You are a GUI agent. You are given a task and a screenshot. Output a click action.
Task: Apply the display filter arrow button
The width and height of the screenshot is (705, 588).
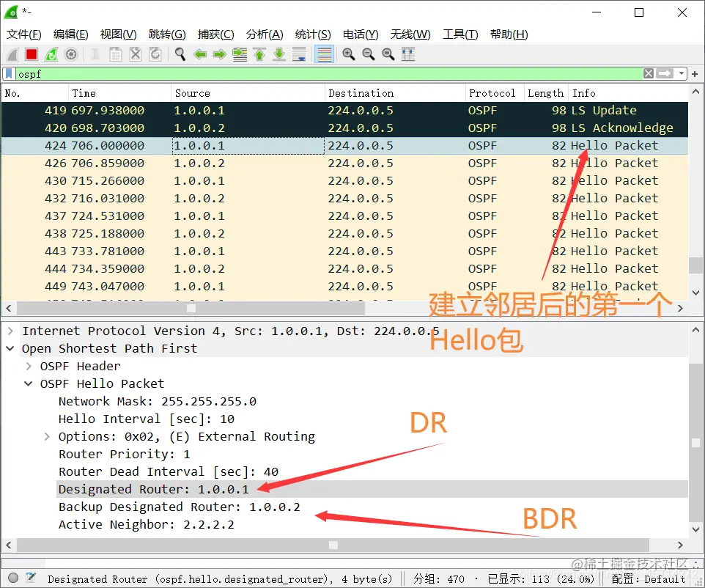pos(665,74)
